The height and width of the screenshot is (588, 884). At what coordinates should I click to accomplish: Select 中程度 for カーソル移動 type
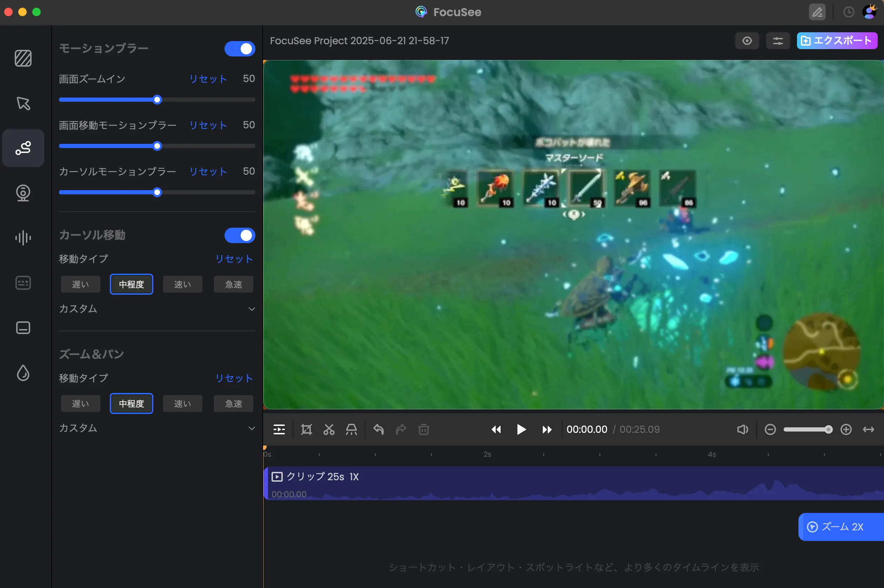click(x=132, y=284)
